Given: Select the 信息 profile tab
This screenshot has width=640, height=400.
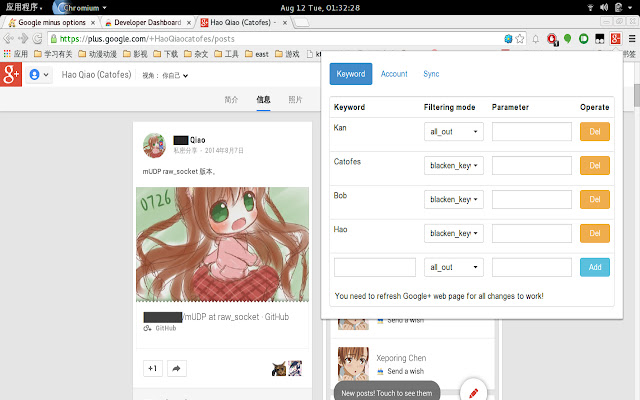Looking at the screenshot, I should (263, 100).
